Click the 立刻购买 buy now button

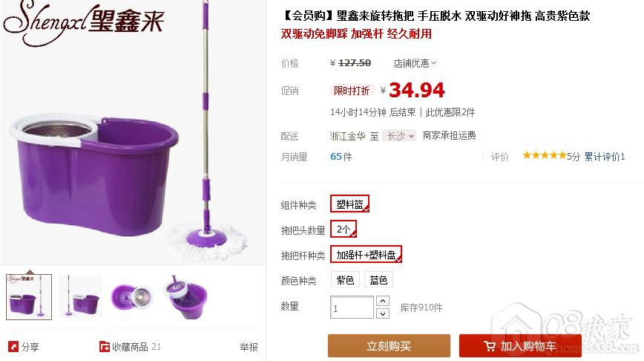tap(389, 346)
